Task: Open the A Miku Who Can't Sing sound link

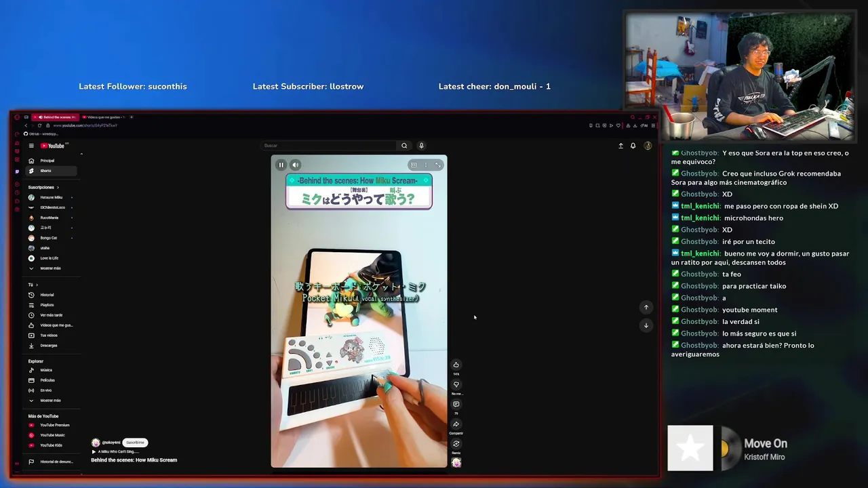Action: click(x=115, y=451)
